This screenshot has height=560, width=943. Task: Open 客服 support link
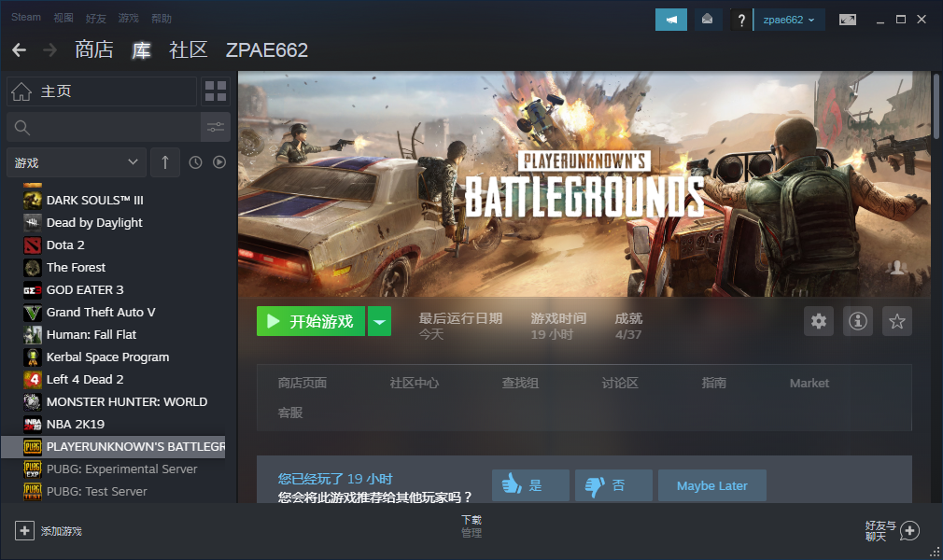(x=290, y=413)
